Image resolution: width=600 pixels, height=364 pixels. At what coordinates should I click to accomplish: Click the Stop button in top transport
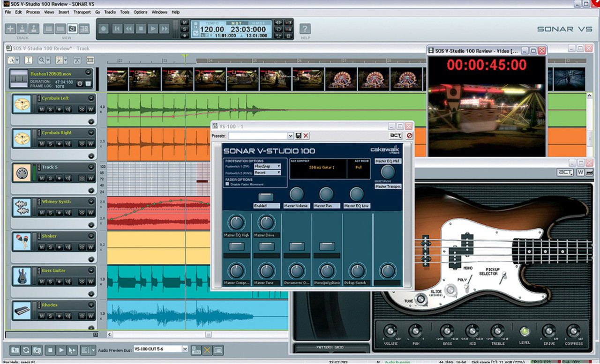140,29
